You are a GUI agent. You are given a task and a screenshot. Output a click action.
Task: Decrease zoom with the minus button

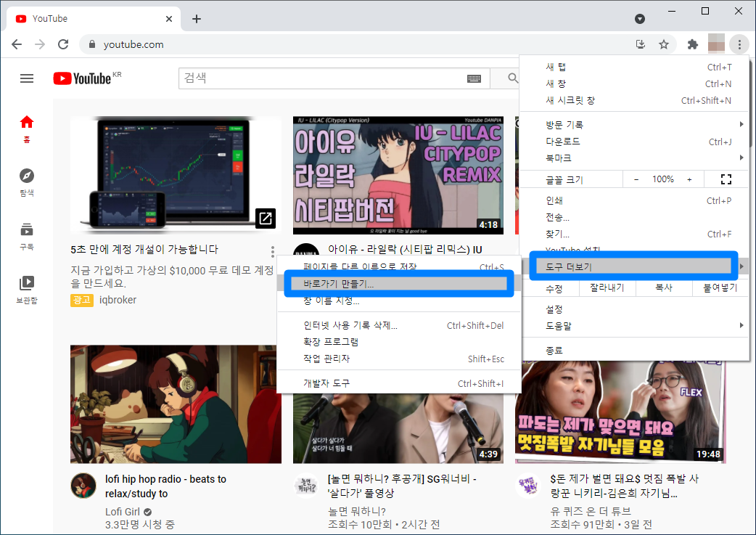tap(636, 179)
